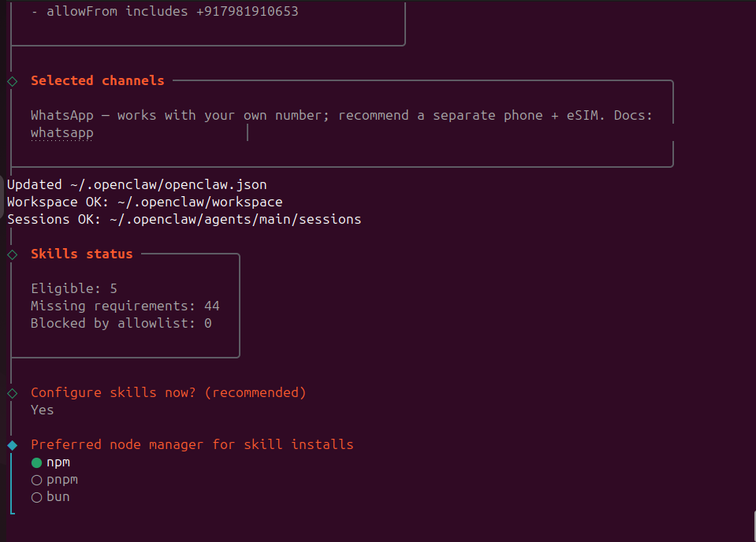Pick the bun radio option
The width and height of the screenshot is (756, 542).
click(36, 497)
